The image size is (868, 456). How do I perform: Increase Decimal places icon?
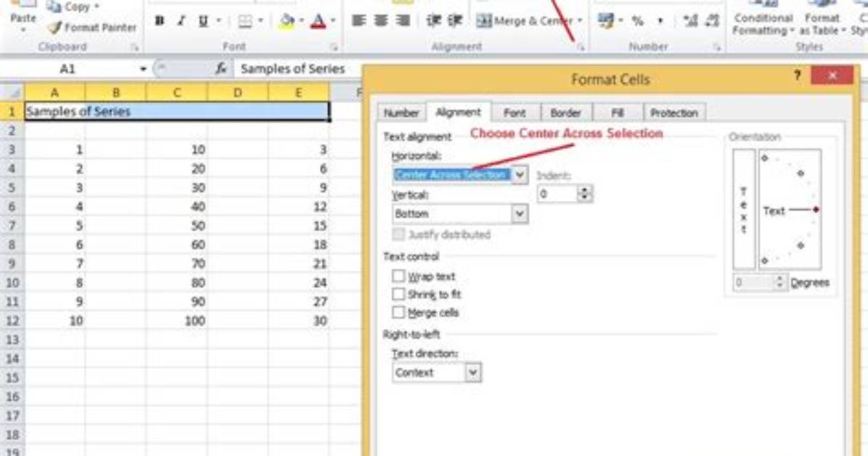click(x=691, y=21)
